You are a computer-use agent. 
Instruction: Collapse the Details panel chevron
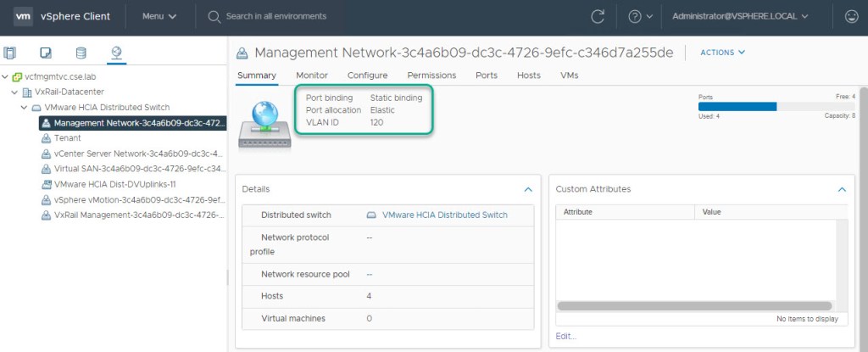tap(528, 189)
